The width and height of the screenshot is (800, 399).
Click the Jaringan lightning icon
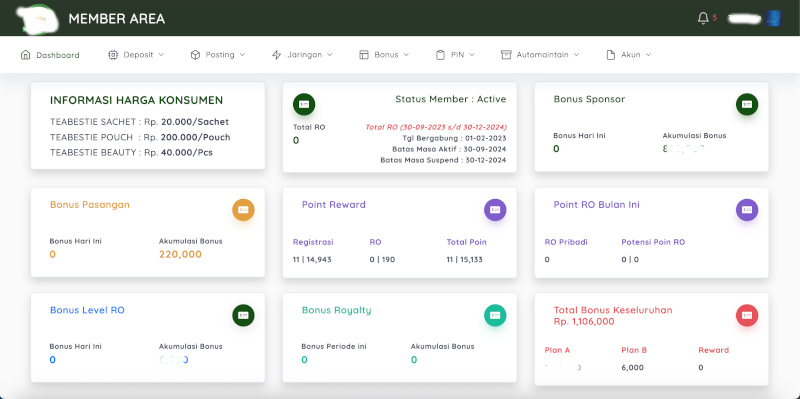tap(277, 55)
